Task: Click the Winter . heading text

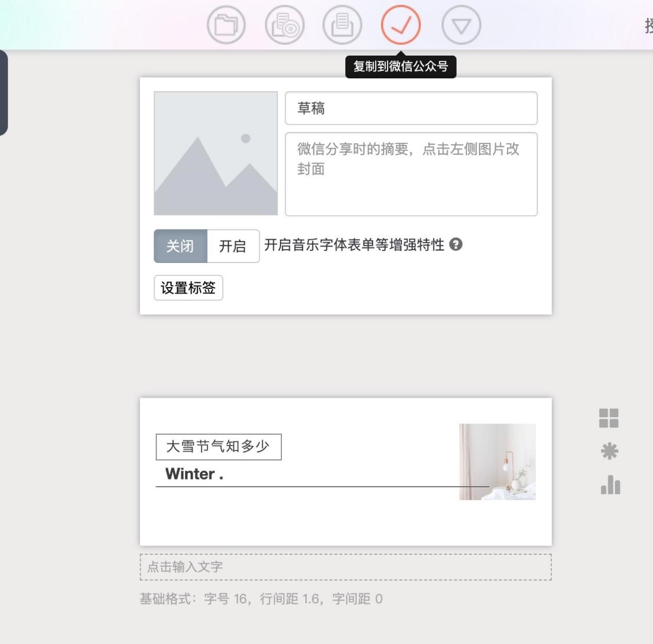Action: pyautogui.click(x=194, y=474)
